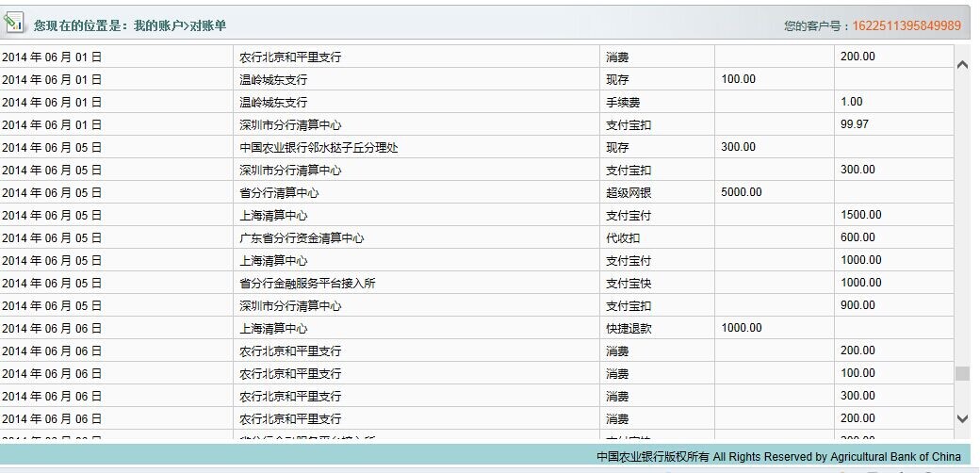This screenshot has width=980, height=473.
Task: Click 200.00 in the 06月01日 消费 row
Action: tap(857, 57)
